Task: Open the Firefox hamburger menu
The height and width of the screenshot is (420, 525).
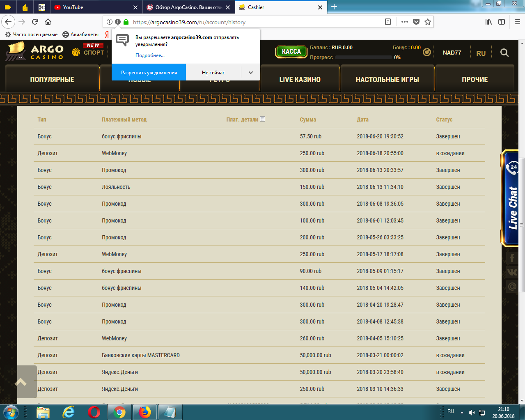Action: click(x=517, y=22)
